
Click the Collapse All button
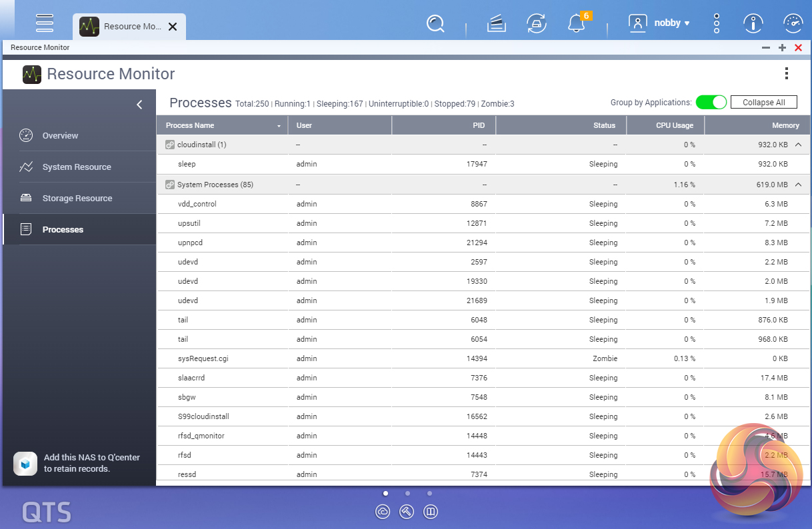763,103
